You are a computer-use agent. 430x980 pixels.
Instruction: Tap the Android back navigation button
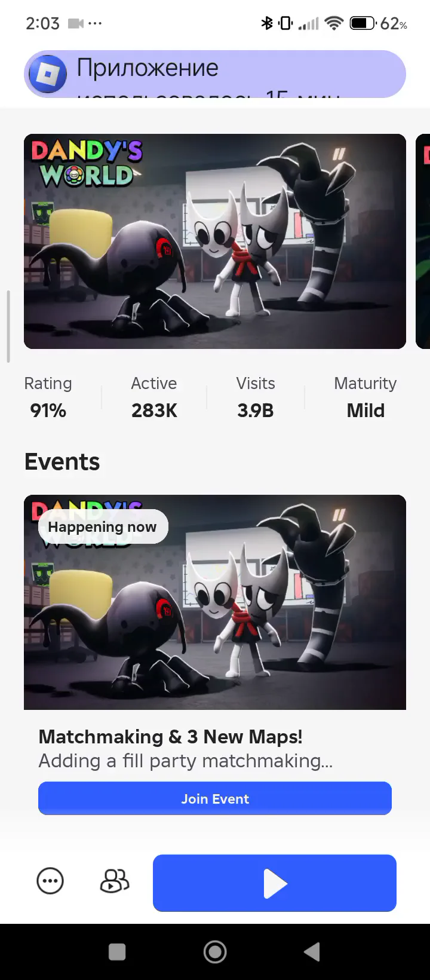[x=312, y=952]
